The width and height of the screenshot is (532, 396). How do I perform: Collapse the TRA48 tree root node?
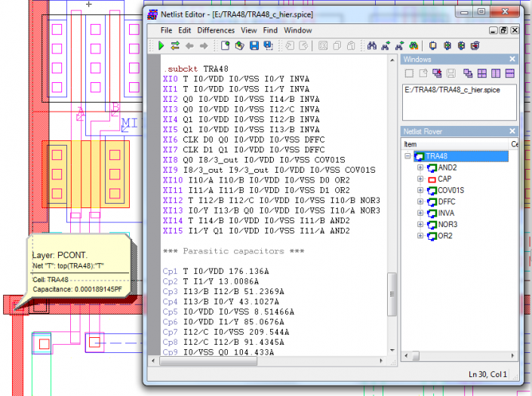(x=408, y=157)
